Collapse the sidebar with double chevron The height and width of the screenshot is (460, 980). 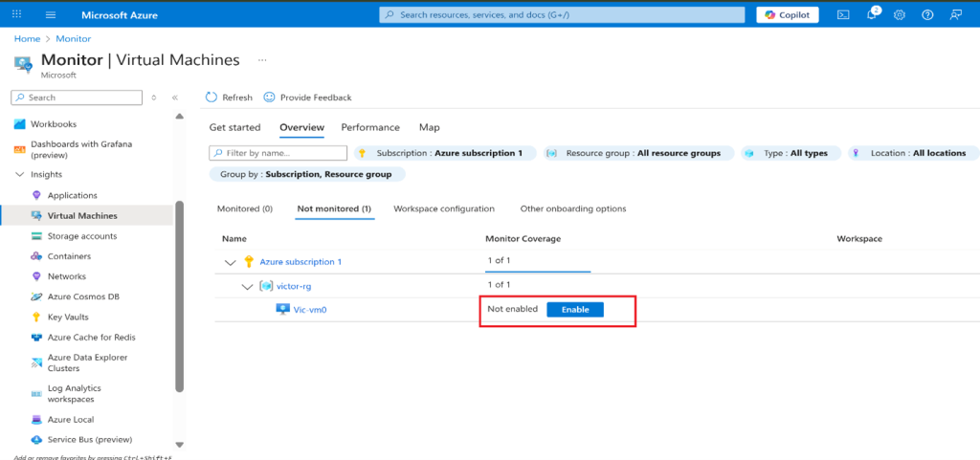coord(175,98)
